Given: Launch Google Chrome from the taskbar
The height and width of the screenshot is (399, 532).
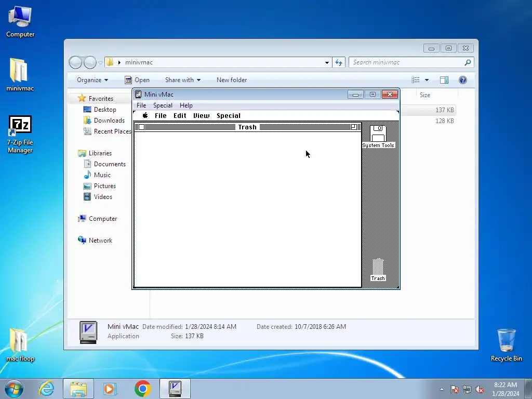Looking at the screenshot, I should [142, 389].
